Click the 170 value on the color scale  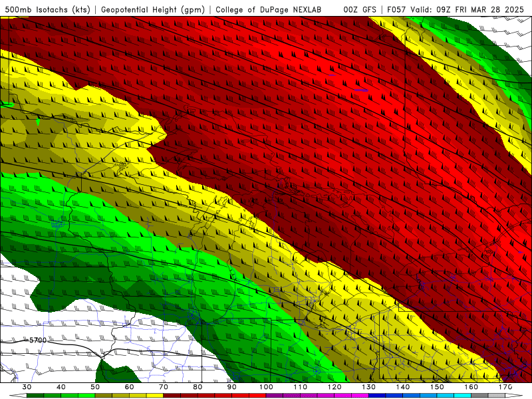(505, 387)
